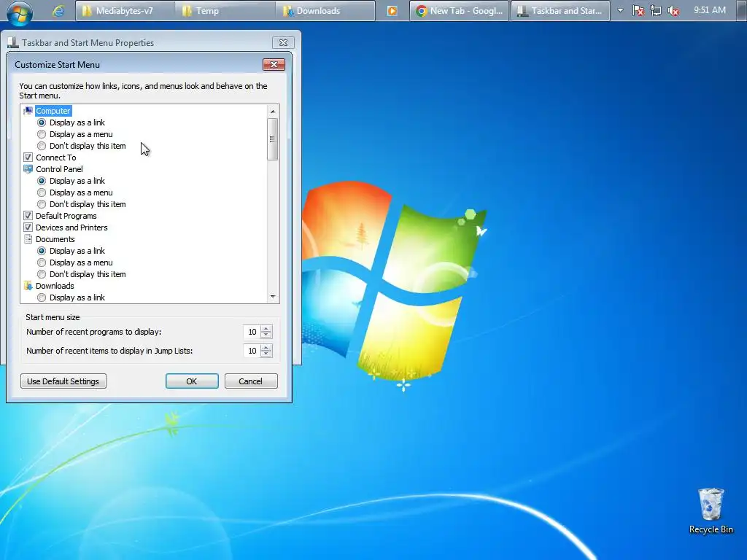The width and height of the screenshot is (747, 560).
Task: Select Documents 'Don't display this item' radio
Action: coord(42,274)
